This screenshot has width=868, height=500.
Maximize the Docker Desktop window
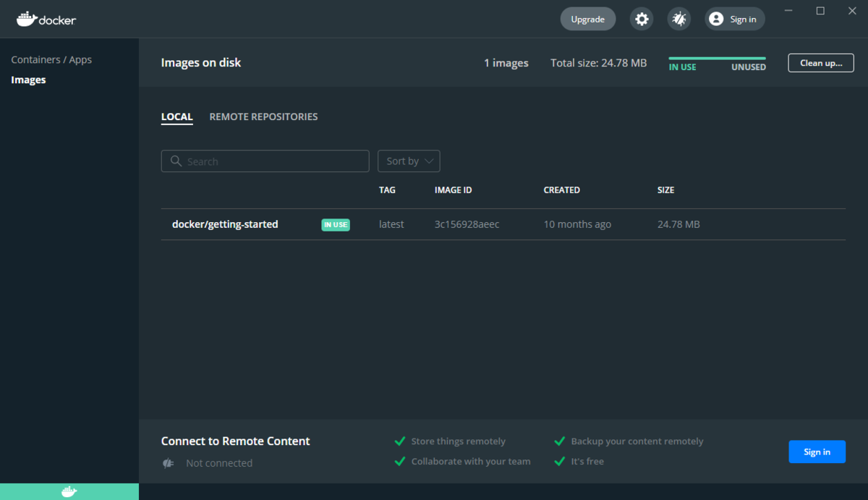pos(820,11)
